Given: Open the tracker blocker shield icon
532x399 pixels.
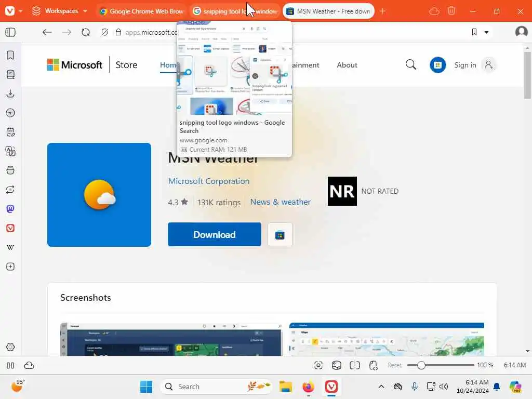Looking at the screenshot, I should [x=105, y=32].
